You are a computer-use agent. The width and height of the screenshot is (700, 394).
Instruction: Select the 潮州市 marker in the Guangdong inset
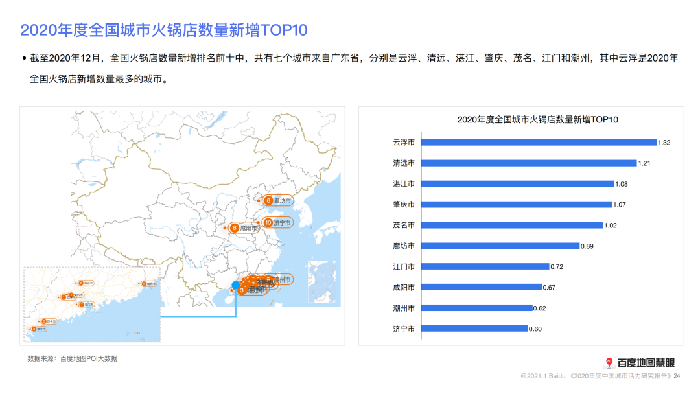[149, 283]
